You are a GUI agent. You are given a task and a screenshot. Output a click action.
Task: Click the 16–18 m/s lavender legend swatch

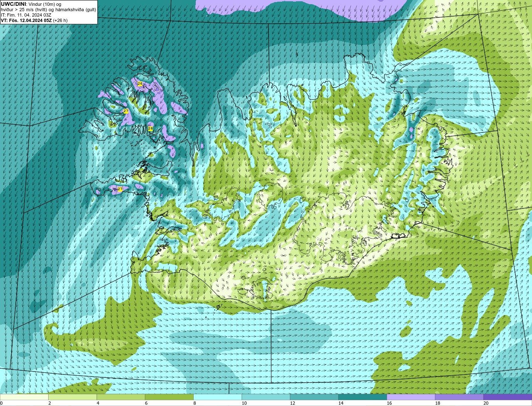(x=411, y=397)
